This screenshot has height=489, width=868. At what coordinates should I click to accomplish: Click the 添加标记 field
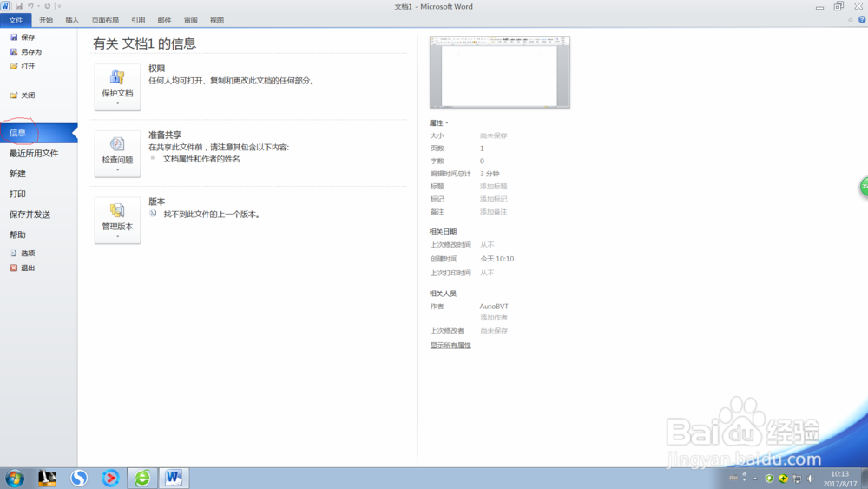coord(494,200)
